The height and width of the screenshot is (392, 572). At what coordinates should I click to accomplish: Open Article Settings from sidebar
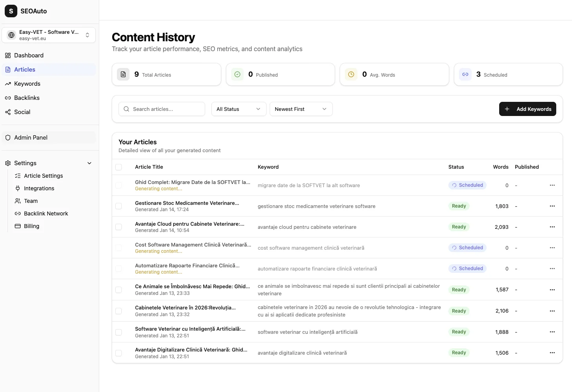(x=43, y=176)
